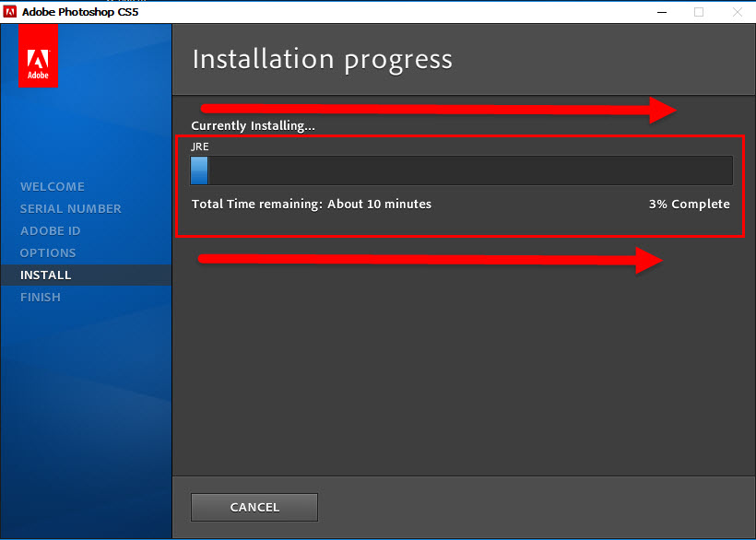
Task: Click the '3% Complete' status text
Action: [689, 205]
